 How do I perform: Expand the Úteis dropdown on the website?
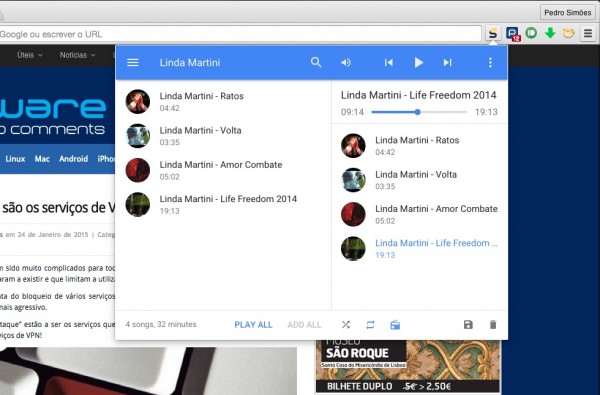click(x=29, y=55)
